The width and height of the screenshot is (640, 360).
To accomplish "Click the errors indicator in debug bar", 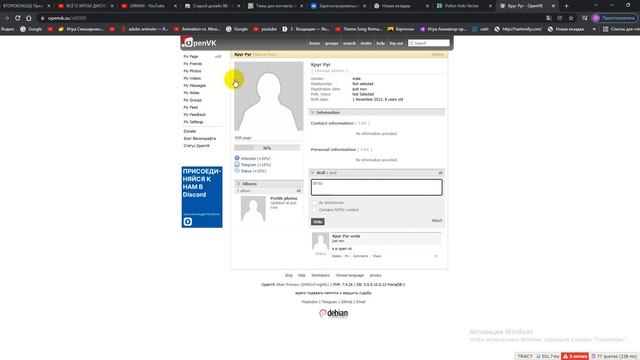I will coord(575,356).
